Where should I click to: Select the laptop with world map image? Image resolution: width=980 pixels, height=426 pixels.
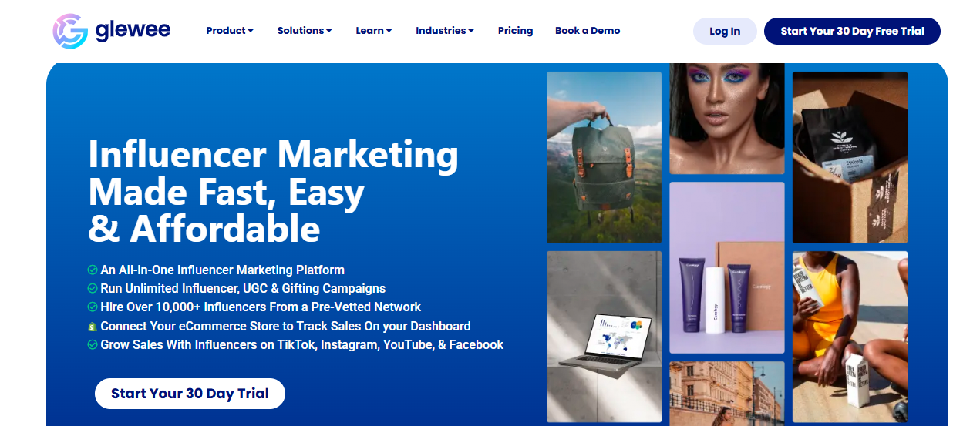(x=604, y=336)
